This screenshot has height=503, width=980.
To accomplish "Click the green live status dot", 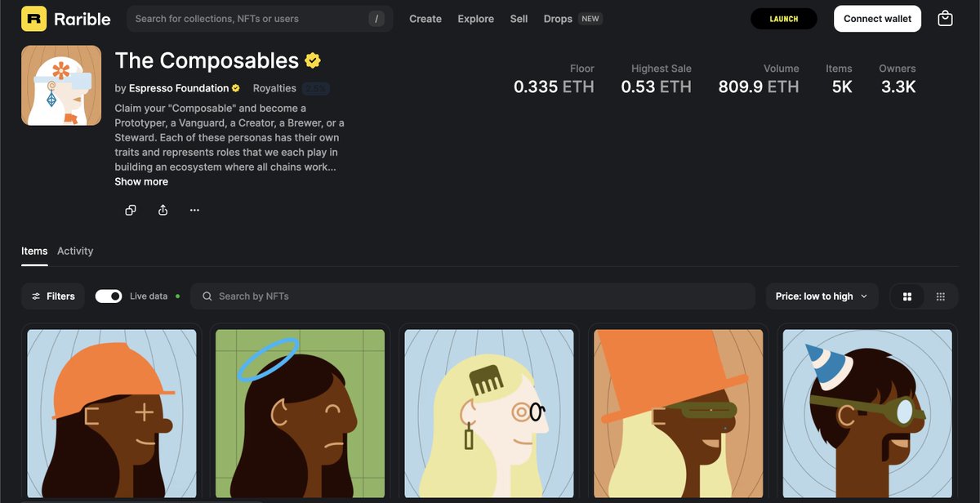I will pyautogui.click(x=177, y=296).
